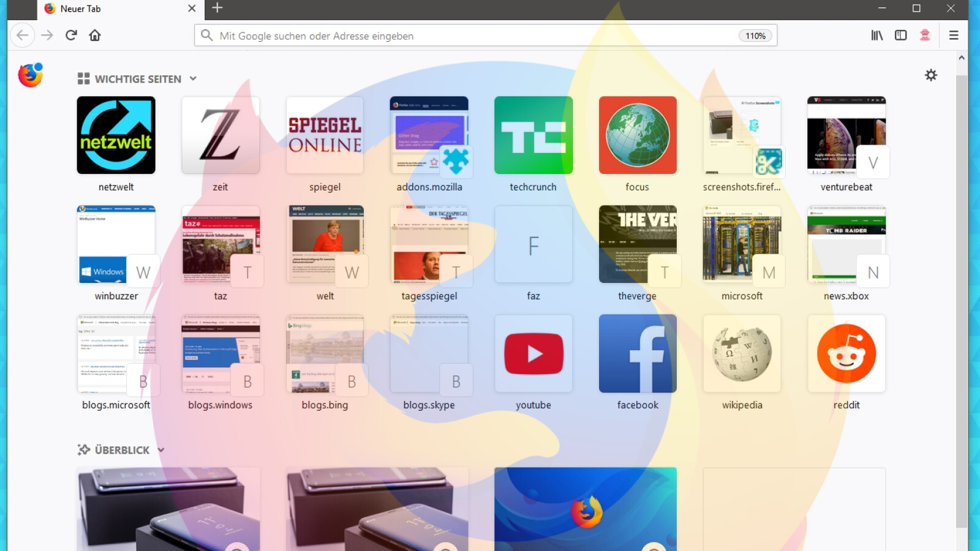Screen dimensions: 980x551
Task: Open the winbuzzer tile
Action: click(x=116, y=244)
